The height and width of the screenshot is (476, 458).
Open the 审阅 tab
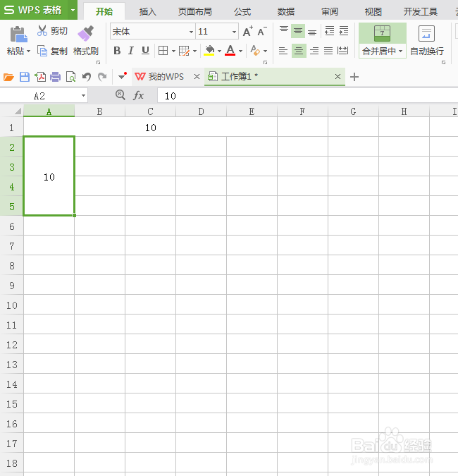(x=330, y=11)
